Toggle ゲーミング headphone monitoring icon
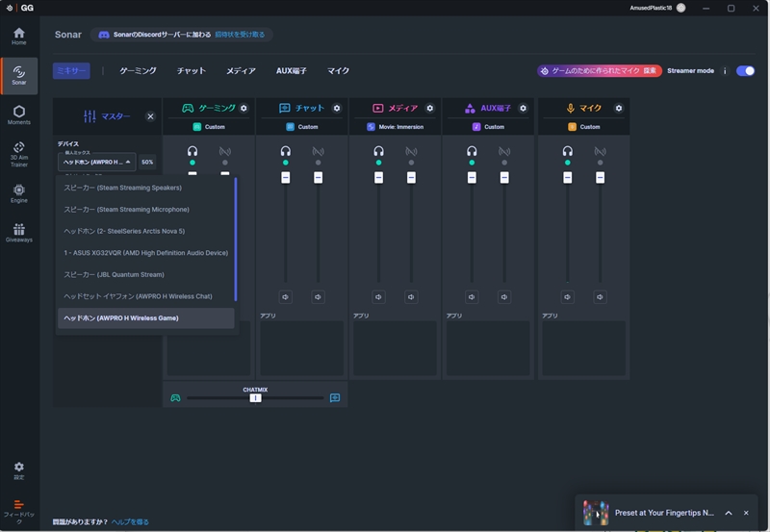This screenshot has height=532, width=770. point(192,151)
